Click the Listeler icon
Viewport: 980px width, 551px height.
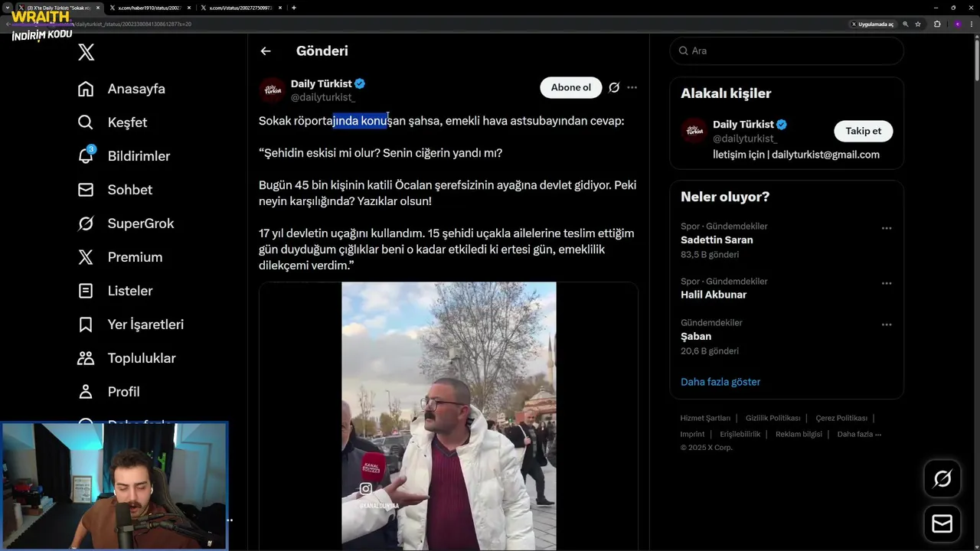tap(86, 291)
